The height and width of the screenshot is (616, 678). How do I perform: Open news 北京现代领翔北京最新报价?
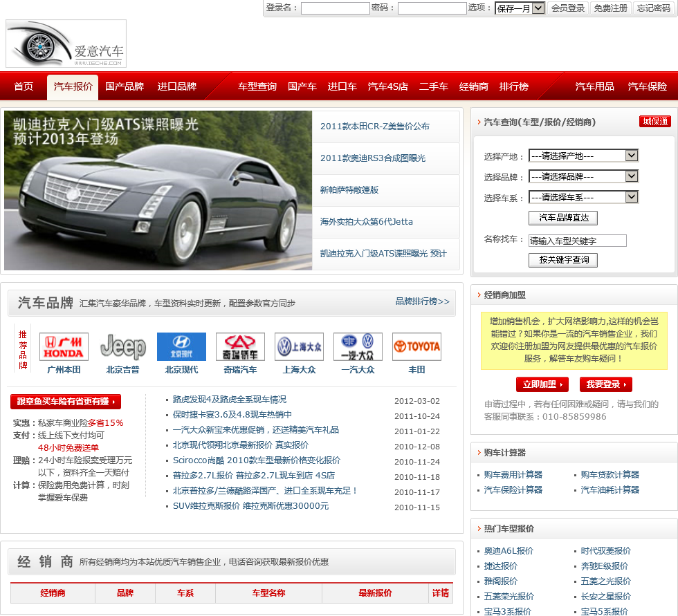click(x=241, y=445)
